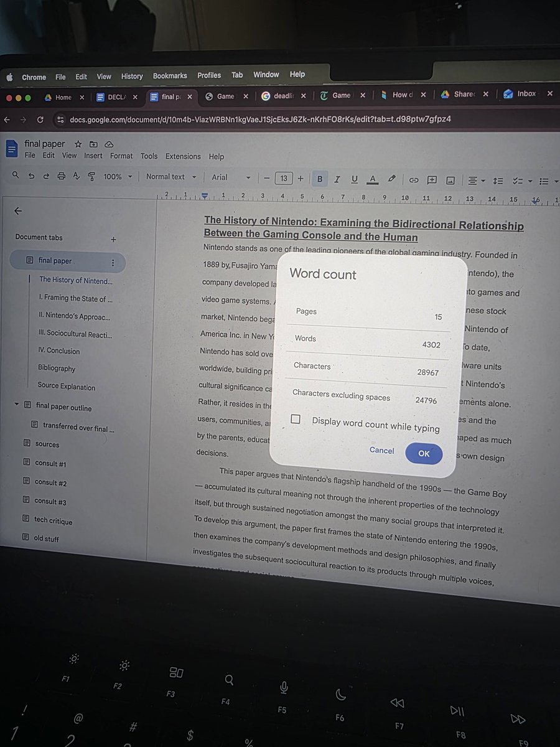Jump to I. Framing the State of heading

click(x=75, y=299)
